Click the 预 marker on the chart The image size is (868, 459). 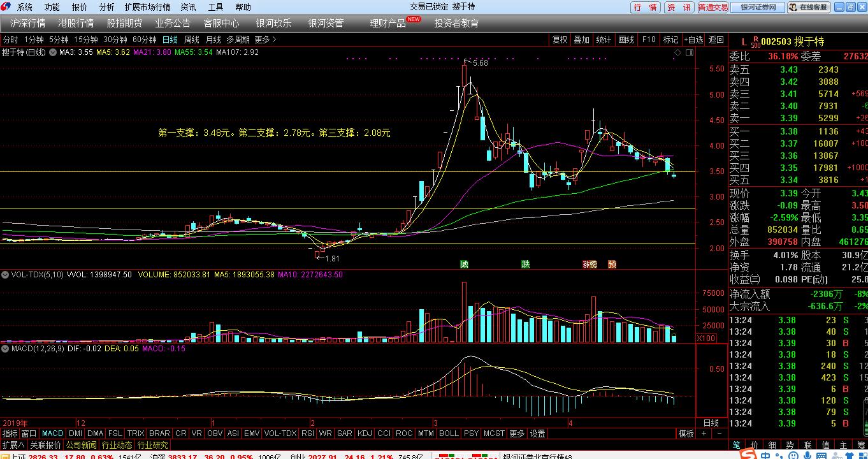point(612,264)
